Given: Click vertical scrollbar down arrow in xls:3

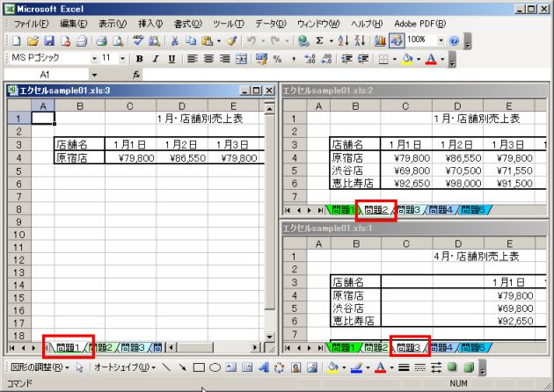Looking at the screenshot, I should click(x=269, y=337).
